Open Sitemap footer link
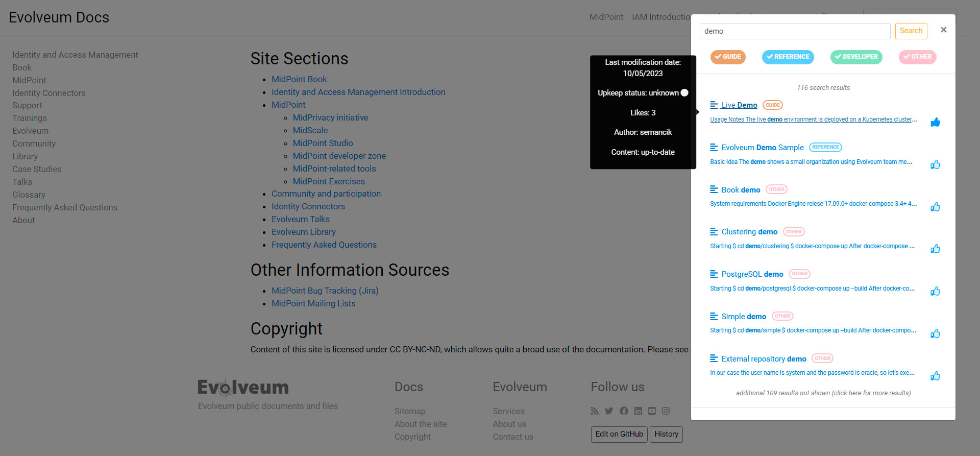980x456 pixels. 410,411
